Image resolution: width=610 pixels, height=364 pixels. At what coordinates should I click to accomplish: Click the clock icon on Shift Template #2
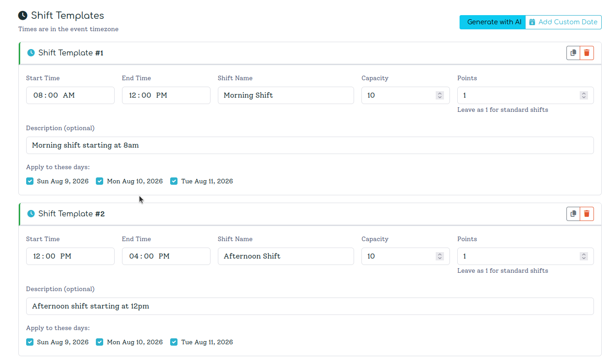pos(31,214)
